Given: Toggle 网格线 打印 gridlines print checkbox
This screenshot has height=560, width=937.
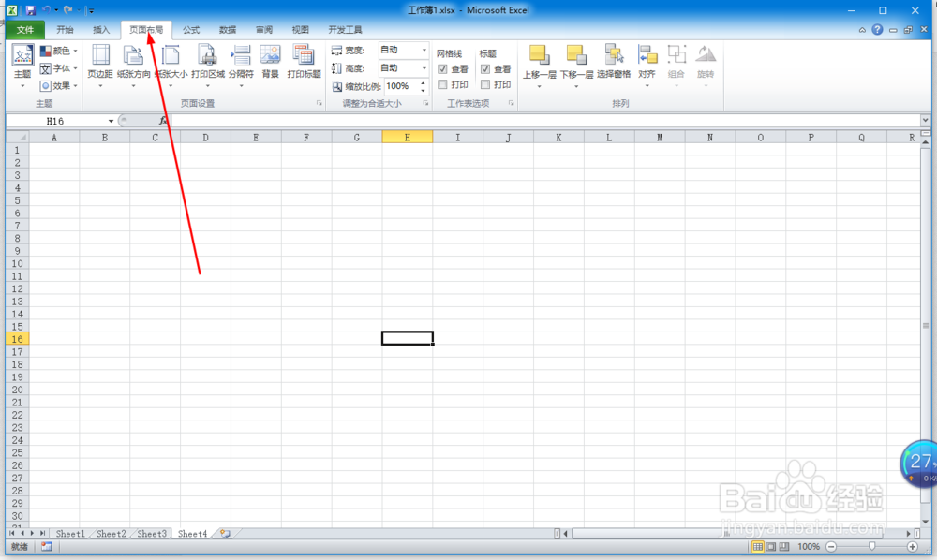Looking at the screenshot, I should [x=442, y=85].
